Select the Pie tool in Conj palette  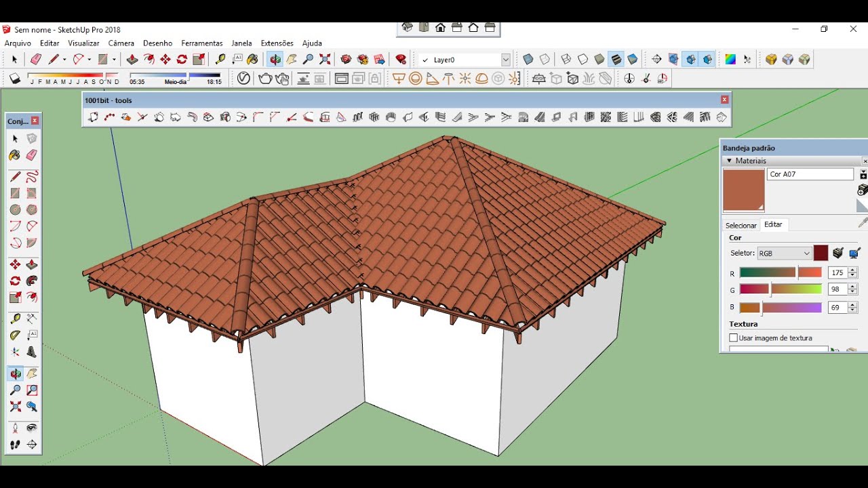(32, 243)
